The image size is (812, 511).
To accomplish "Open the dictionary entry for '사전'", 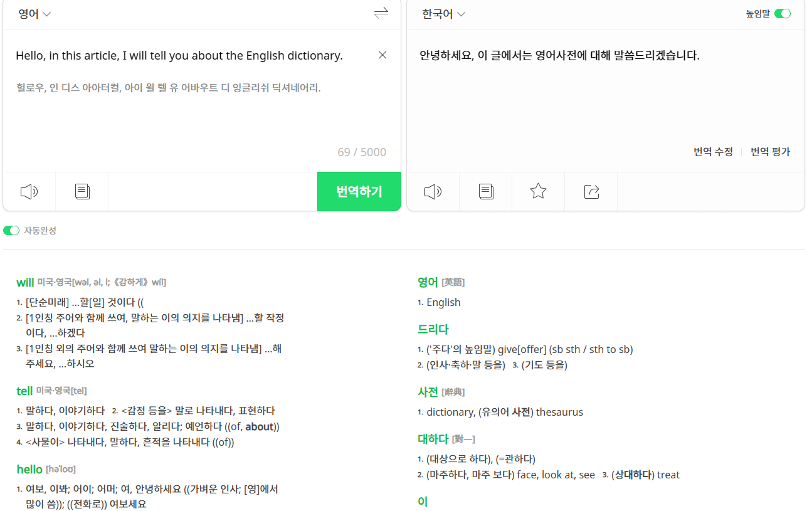I will click(428, 391).
